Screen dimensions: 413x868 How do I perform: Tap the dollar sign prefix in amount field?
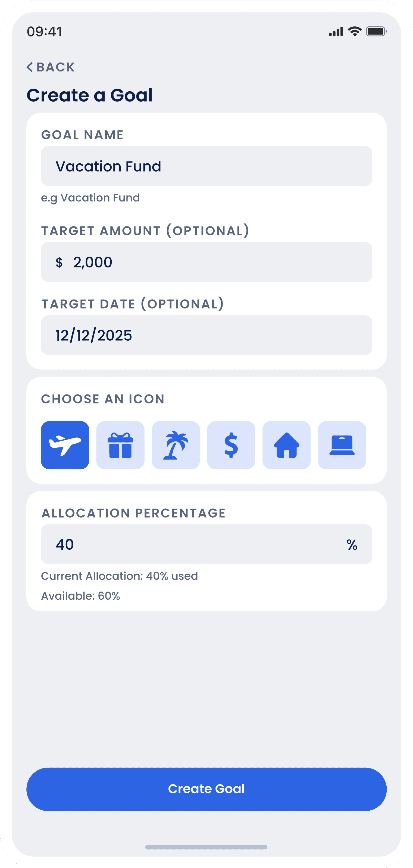click(x=59, y=262)
